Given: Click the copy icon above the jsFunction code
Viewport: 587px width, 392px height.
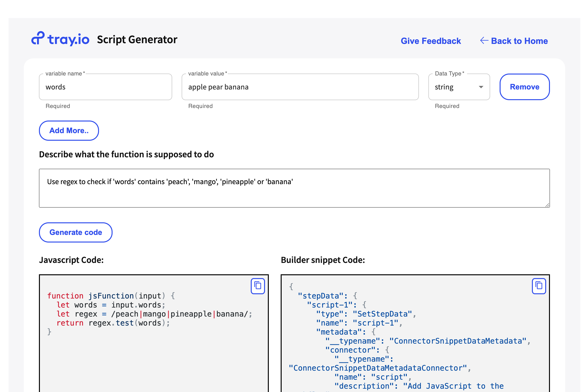Looking at the screenshot, I should [257, 286].
